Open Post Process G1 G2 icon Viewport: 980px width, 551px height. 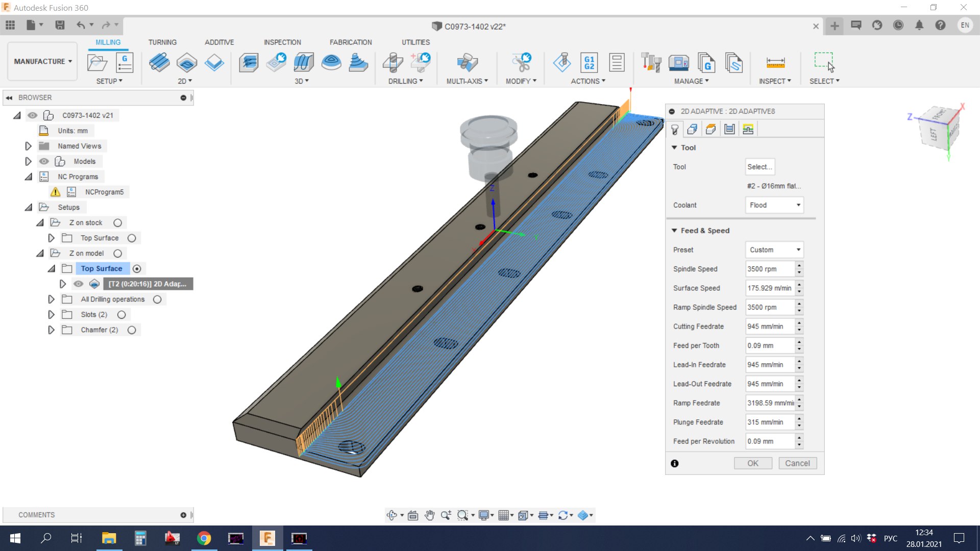[589, 63]
